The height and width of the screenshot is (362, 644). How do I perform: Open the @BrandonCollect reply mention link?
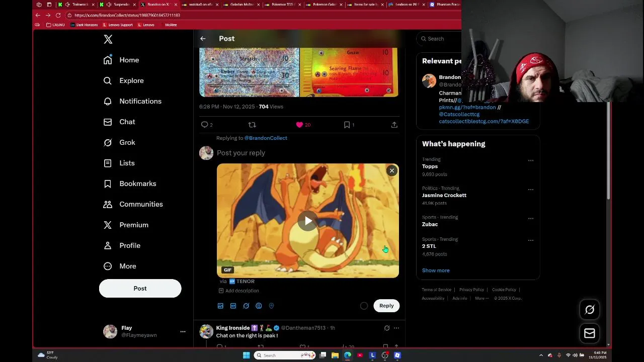pos(266,138)
